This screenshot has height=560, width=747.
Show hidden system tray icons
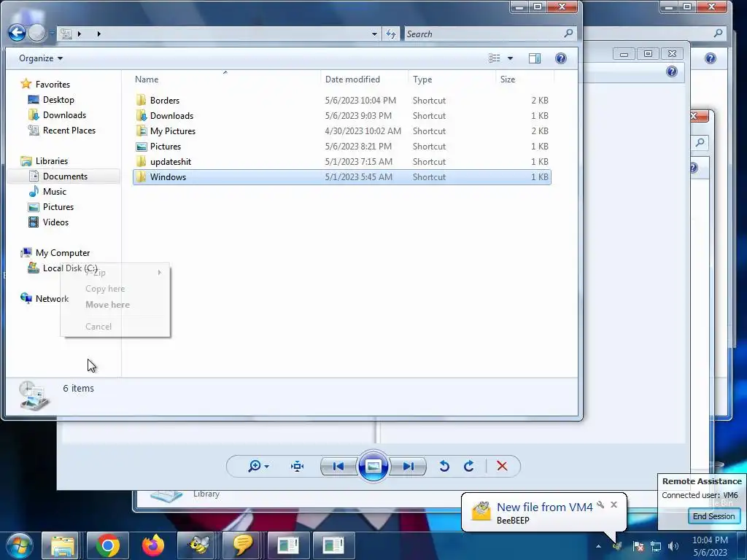point(598,546)
